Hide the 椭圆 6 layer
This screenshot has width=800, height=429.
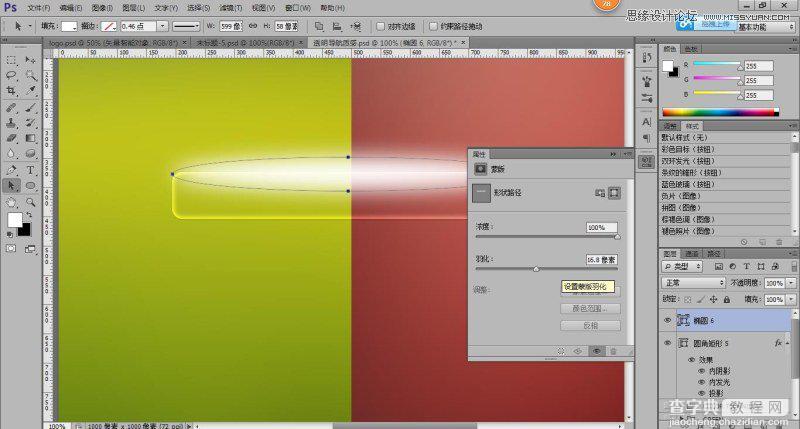coord(667,320)
